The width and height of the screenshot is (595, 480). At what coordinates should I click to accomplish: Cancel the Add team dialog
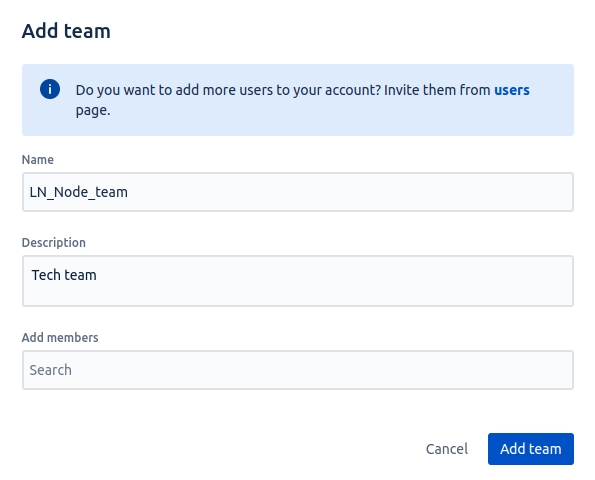[x=447, y=449]
